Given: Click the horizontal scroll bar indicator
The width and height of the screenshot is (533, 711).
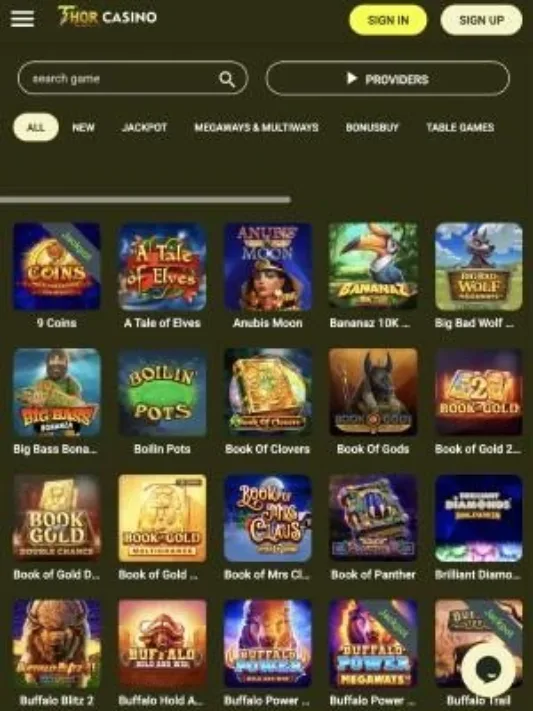Looking at the screenshot, I should [x=145, y=200].
